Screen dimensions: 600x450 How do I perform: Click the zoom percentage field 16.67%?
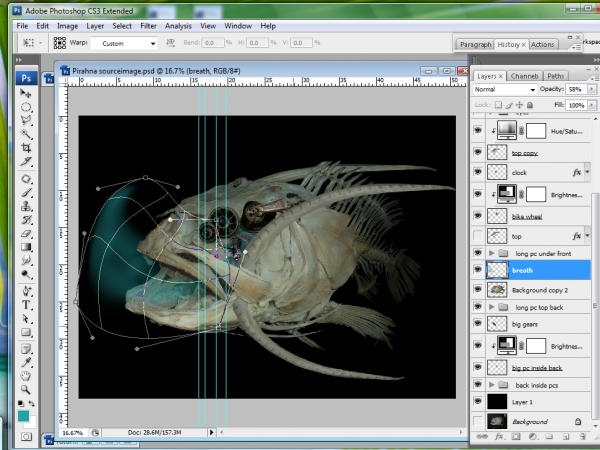click(73, 433)
